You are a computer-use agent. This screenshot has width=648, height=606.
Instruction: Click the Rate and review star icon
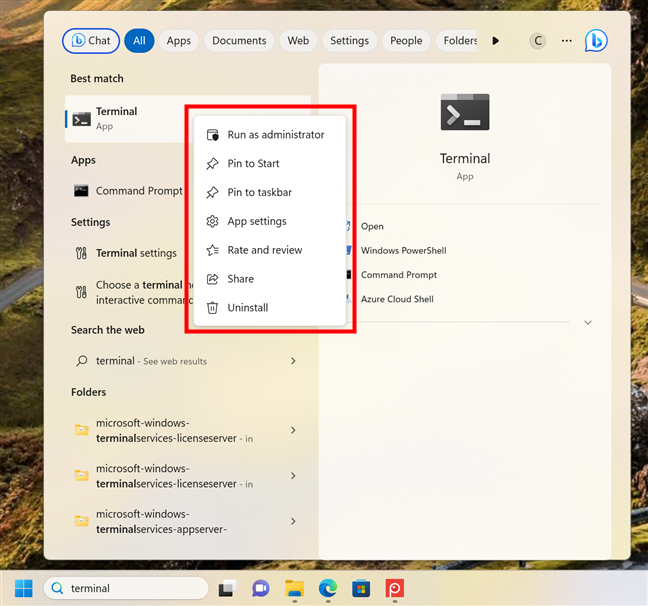[212, 250]
